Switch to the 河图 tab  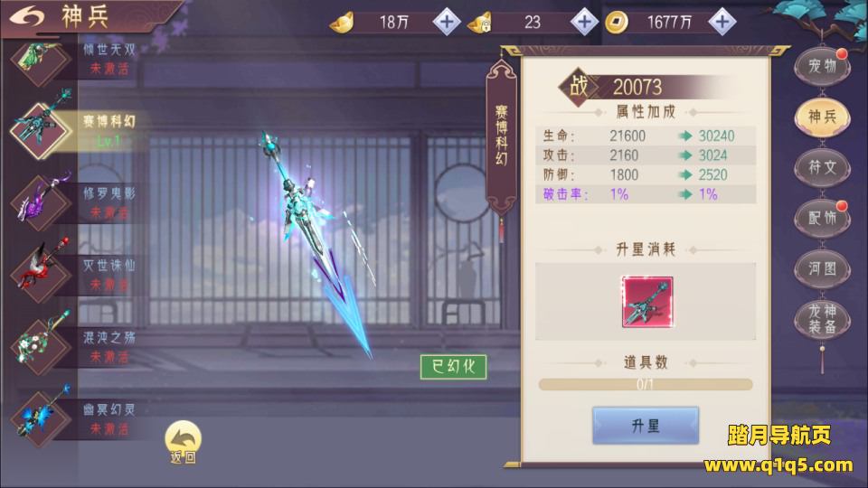pos(822,269)
